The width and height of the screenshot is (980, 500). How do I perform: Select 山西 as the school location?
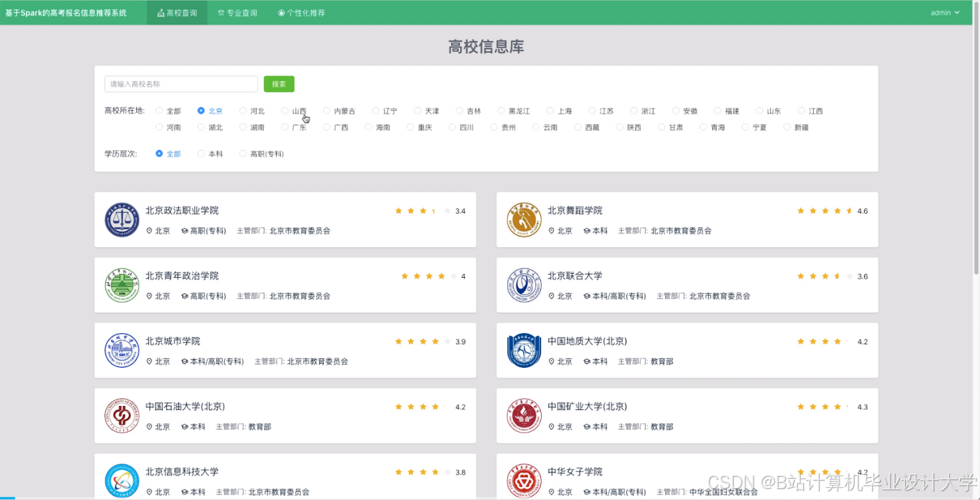coord(284,110)
